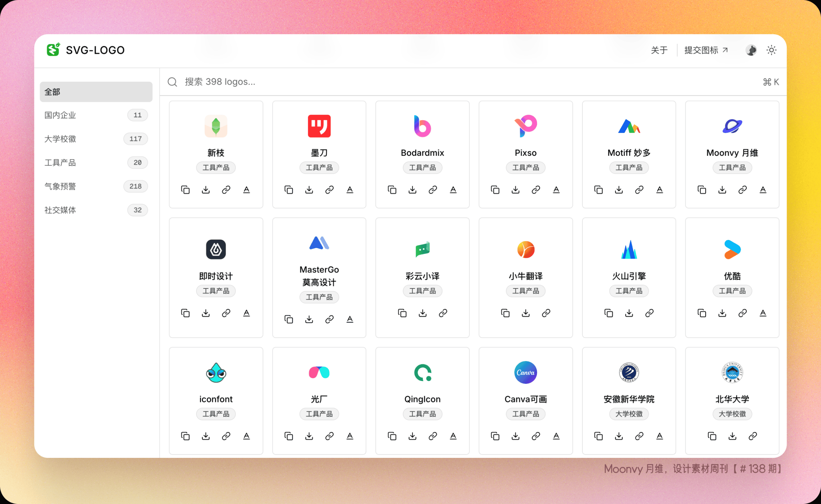Copy the 彩云小译 logo SVG

click(x=402, y=313)
